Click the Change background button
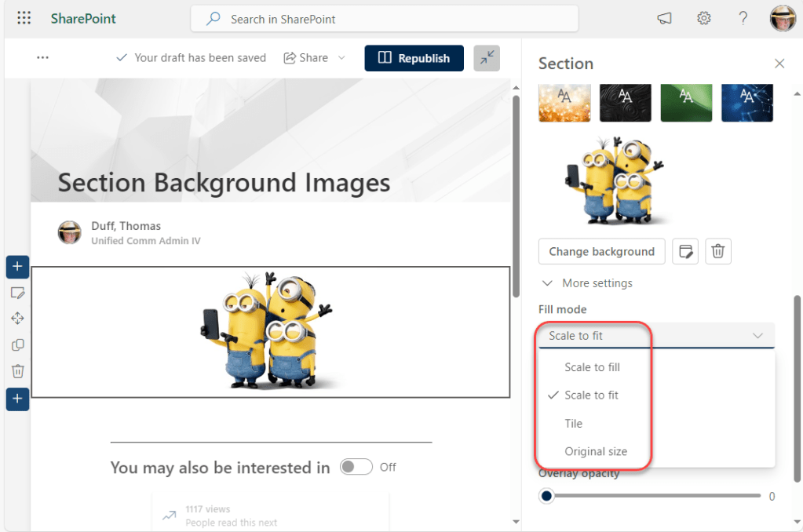The width and height of the screenshot is (803, 532). coord(601,252)
